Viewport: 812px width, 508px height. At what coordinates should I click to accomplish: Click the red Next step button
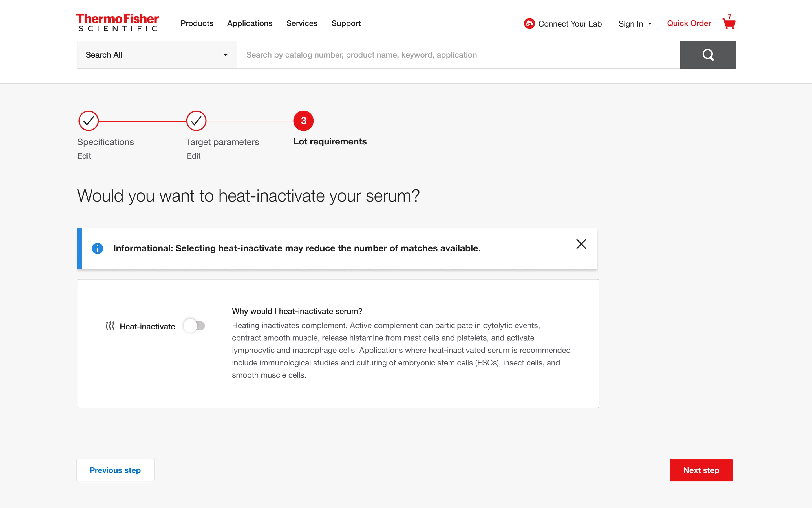[701, 470]
